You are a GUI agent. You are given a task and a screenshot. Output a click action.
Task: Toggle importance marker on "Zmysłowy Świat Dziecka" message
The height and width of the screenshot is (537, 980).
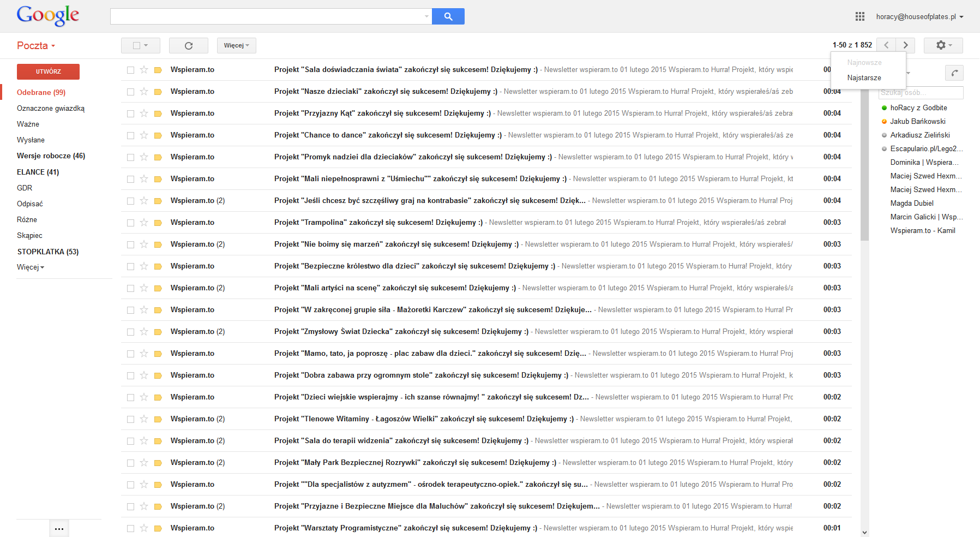(x=158, y=332)
